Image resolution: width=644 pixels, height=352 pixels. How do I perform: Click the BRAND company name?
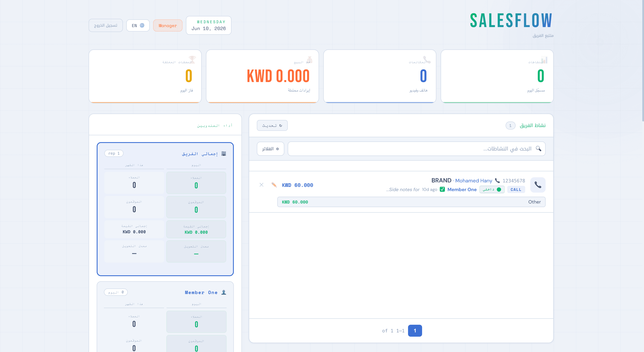441,180
